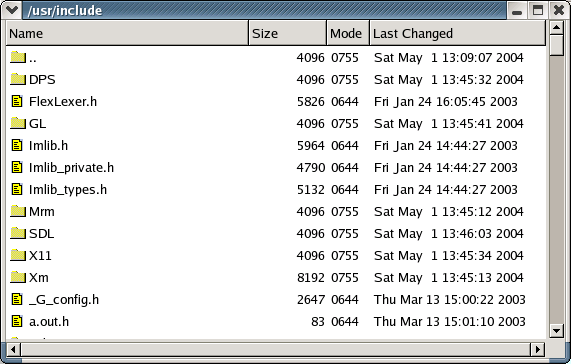Click the date 'Sat May 1 13:45:32 2004'
The height and width of the screenshot is (364, 571).
pos(449,80)
